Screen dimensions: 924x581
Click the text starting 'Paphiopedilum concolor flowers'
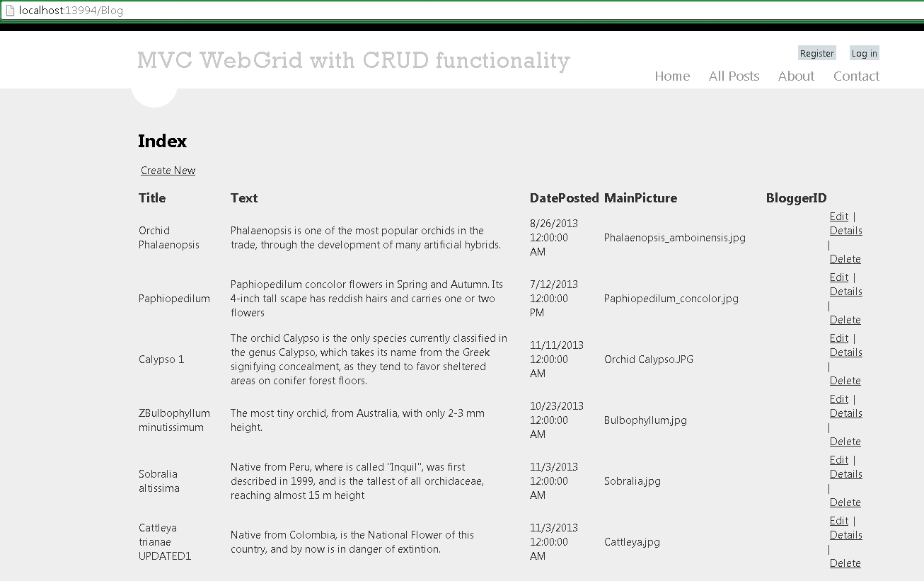367,299
